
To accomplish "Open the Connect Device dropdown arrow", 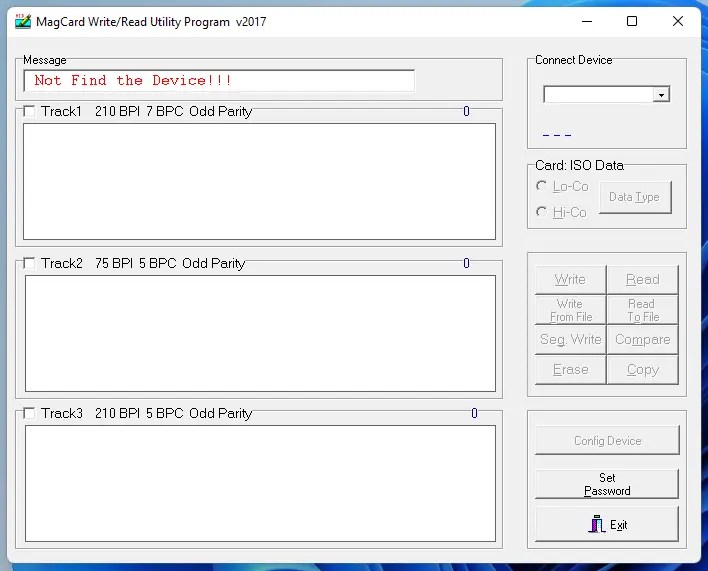I will click(661, 95).
